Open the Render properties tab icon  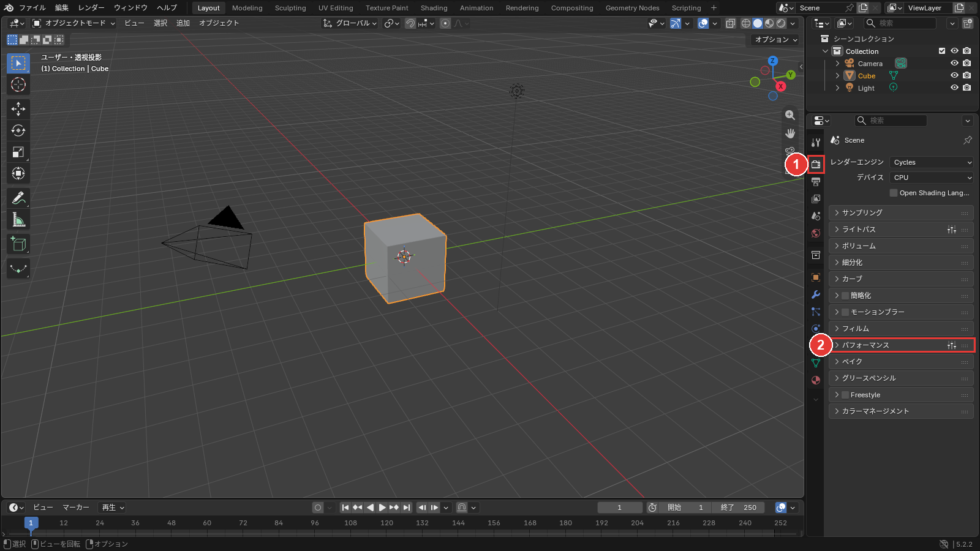(816, 164)
